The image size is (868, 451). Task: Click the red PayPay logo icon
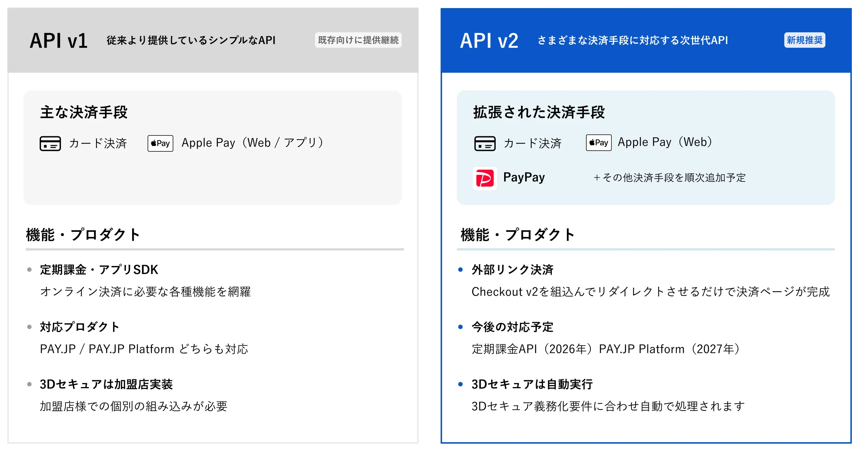pos(485,178)
